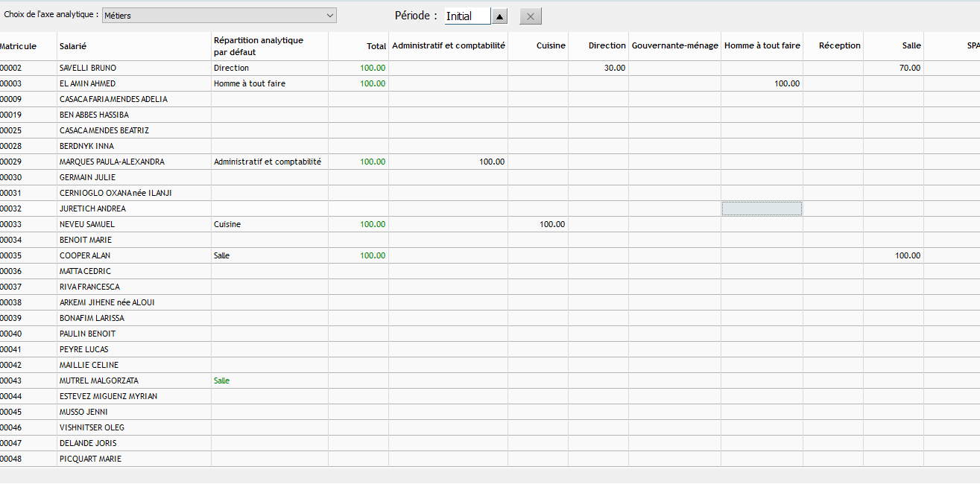980x484 pixels.
Task: Select employee EL AMIN AHMED
Action: coord(87,83)
